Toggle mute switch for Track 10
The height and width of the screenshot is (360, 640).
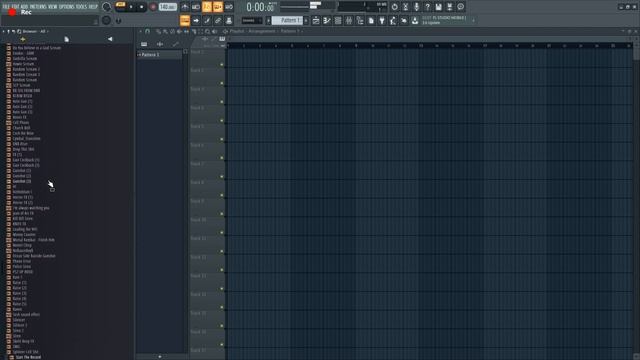222,233
